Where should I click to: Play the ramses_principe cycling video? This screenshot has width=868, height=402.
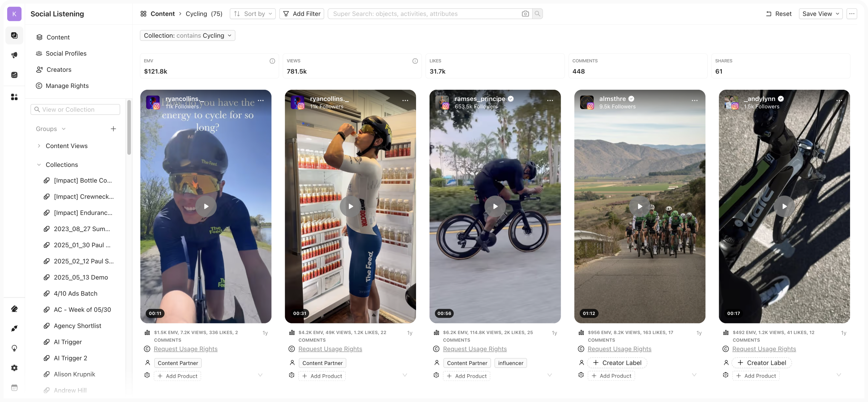tap(495, 206)
